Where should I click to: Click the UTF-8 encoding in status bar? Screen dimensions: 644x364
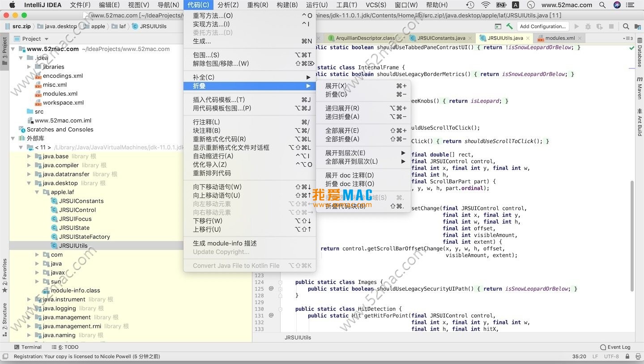[x=611, y=356]
